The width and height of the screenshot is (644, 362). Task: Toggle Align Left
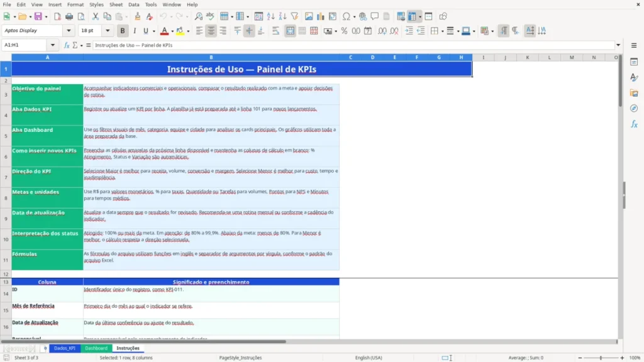point(199,31)
